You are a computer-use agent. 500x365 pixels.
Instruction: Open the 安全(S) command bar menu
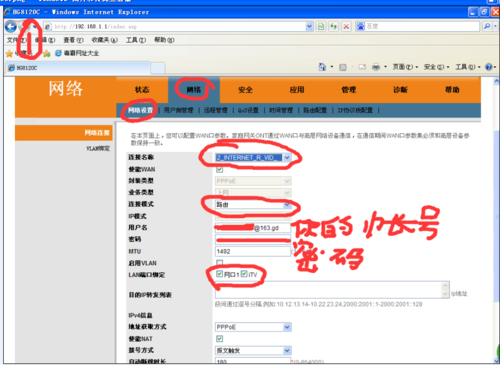(x=436, y=67)
